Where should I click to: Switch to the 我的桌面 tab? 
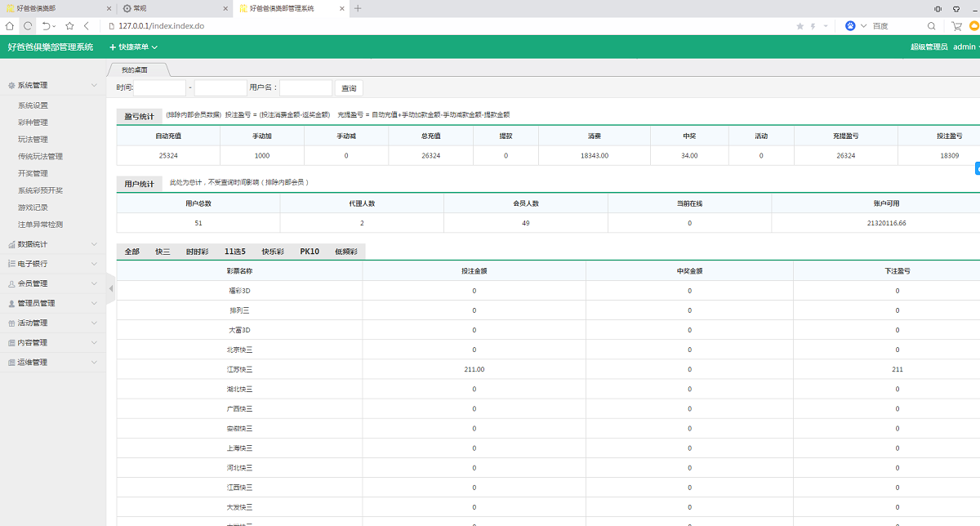[137, 70]
